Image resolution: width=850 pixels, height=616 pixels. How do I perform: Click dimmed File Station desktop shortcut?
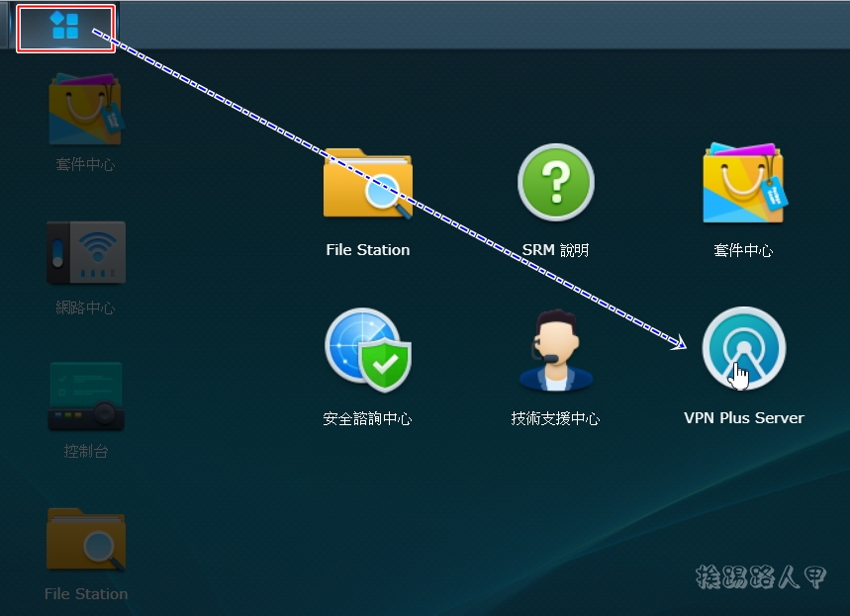pyautogui.click(x=86, y=540)
